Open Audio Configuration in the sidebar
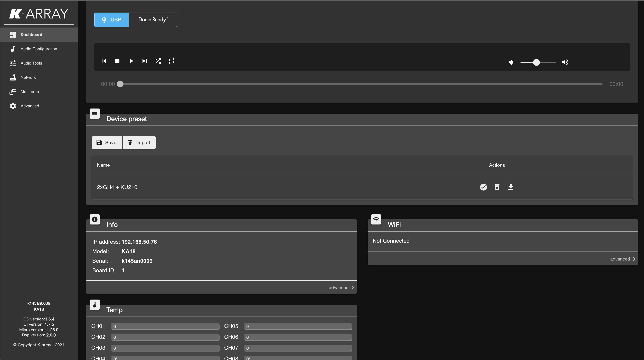The height and width of the screenshot is (360, 644). click(39, 49)
